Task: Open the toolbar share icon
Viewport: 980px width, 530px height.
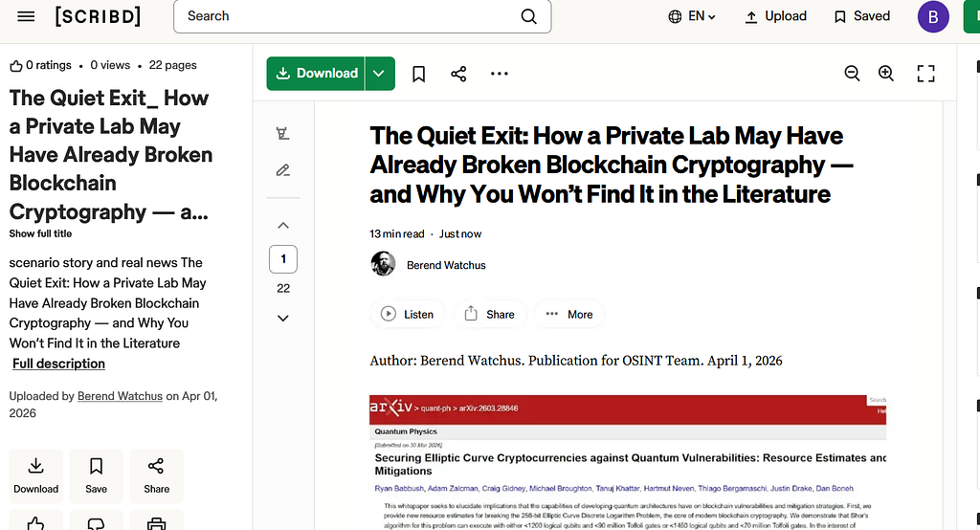Action: pyautogui.click(x=458, y=74)
